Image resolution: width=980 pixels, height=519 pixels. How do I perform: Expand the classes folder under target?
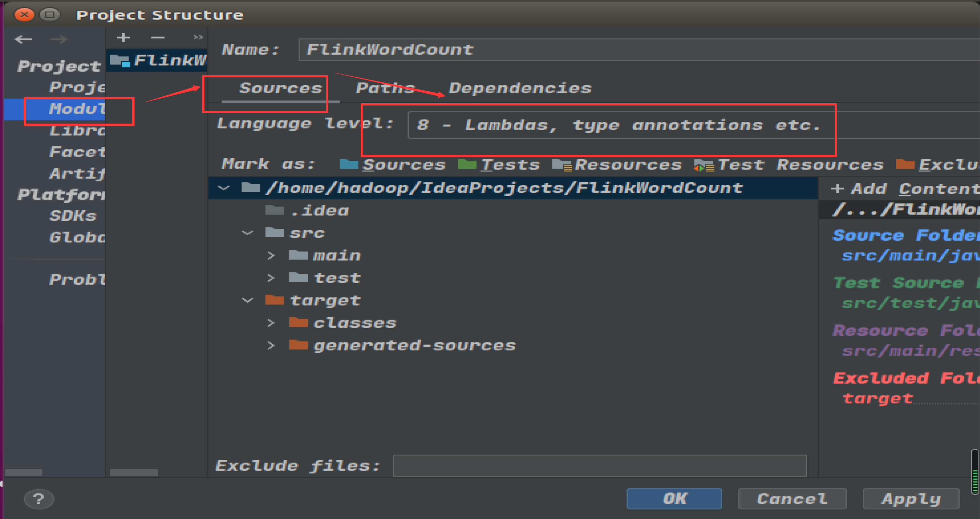point(271,323)
